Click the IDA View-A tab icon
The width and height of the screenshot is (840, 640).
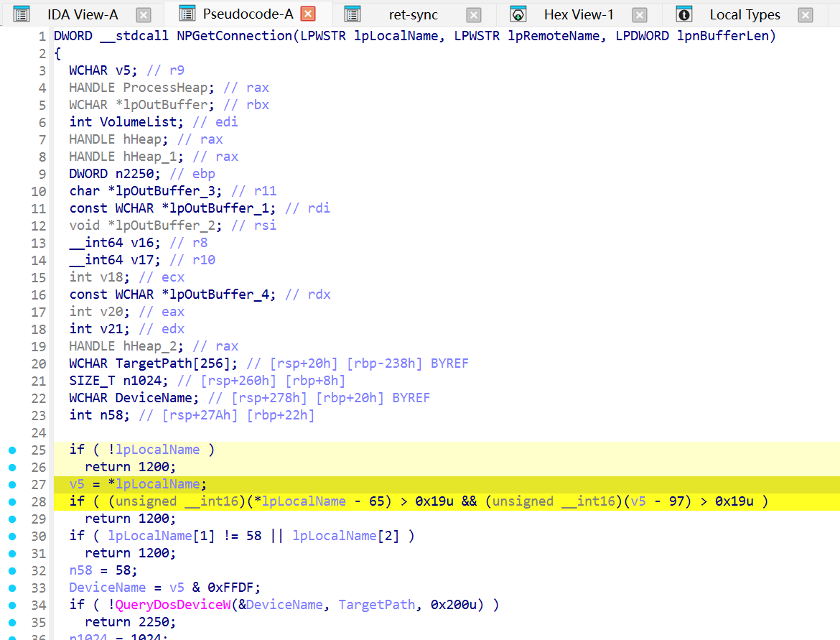coord(22,14)
